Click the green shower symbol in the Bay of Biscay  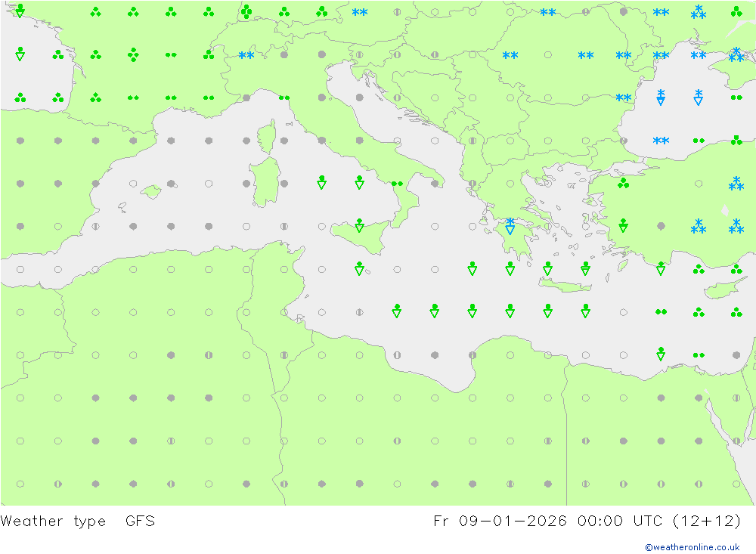coord(20,54)
